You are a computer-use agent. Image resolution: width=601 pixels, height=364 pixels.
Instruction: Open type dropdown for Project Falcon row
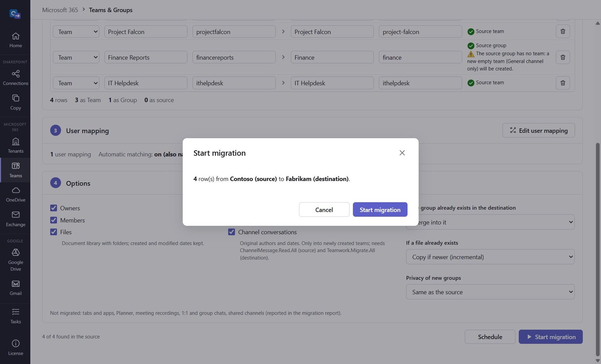click(76, 32)
